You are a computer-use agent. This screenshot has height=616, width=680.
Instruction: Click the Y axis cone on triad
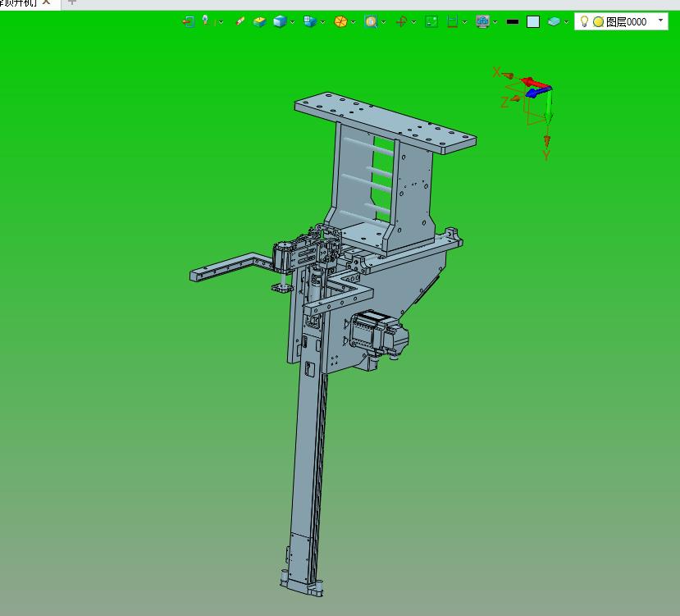[547, 140]
